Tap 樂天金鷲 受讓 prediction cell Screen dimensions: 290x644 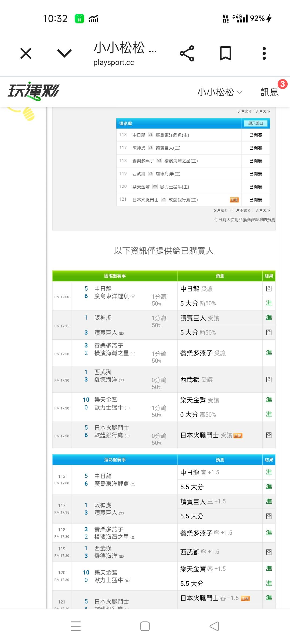pos(220,400)
